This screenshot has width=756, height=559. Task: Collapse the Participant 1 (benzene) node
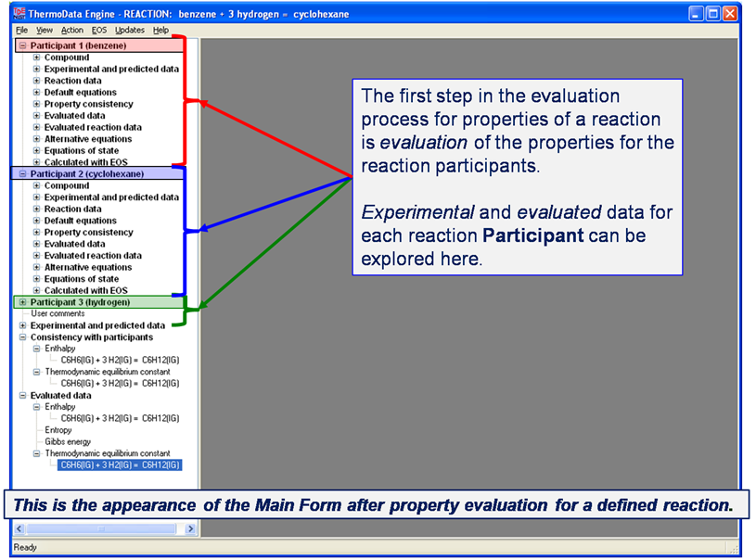tap(23, 45)
